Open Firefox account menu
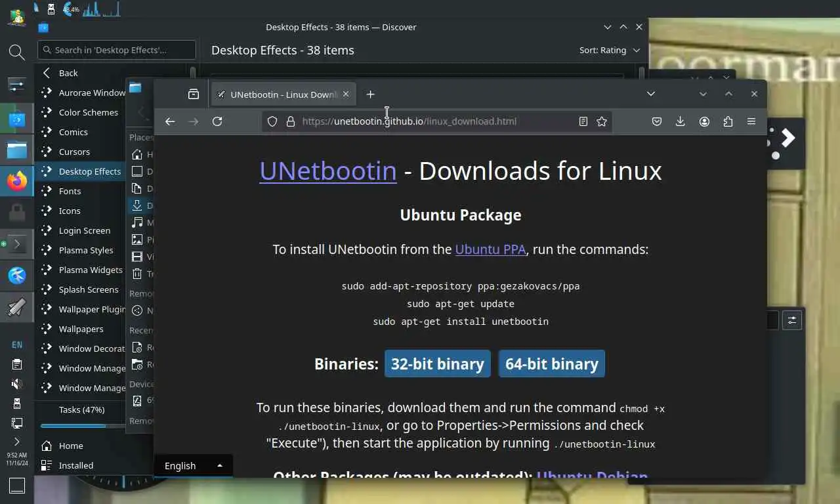Image resolution: width=840 pixels, height=504 pixels. coord(704,121)
